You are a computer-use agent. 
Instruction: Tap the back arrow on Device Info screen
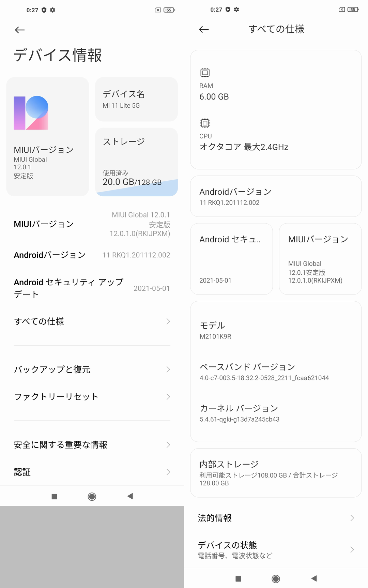(x=20, y=30)
